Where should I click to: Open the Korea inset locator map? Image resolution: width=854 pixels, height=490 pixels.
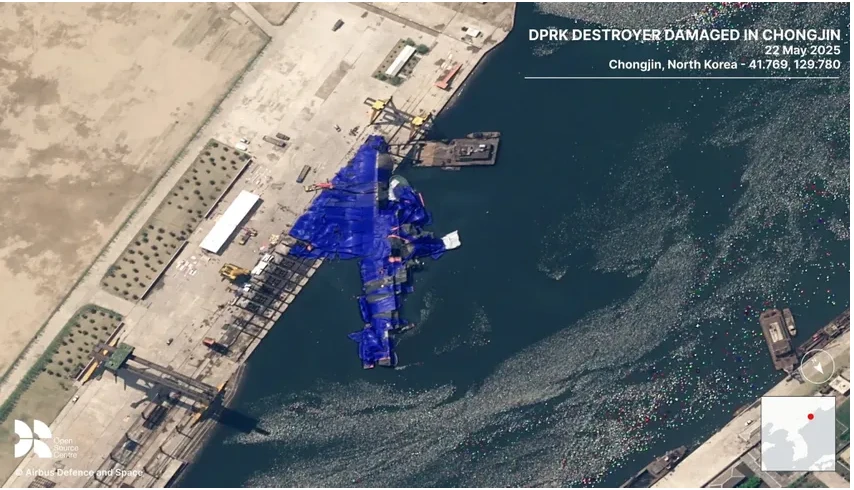(x=797, y=433)
